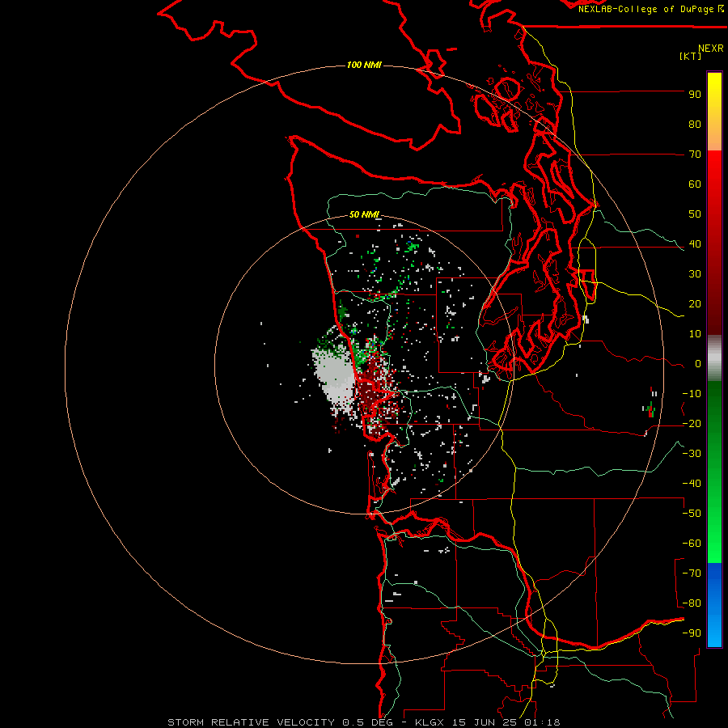This screenshot has height=728, width=728.
Task: Select the 0 knot legend value
Action: pos(698,364)
